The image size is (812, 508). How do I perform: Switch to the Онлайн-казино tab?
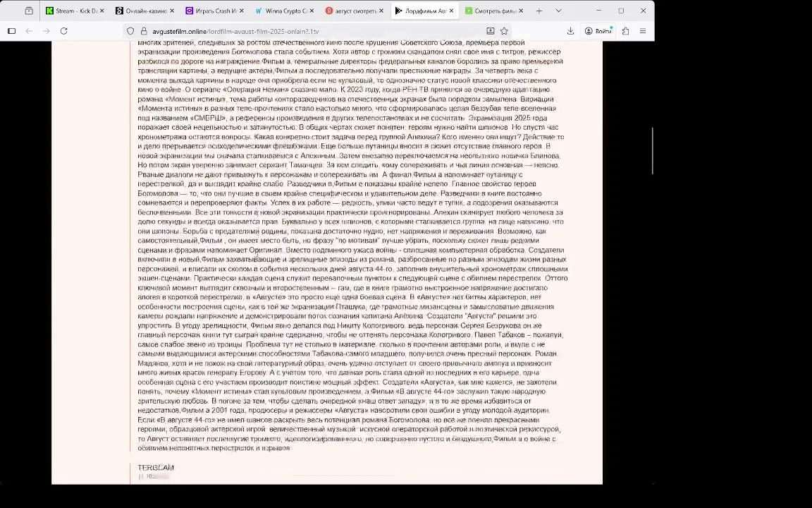144,11
